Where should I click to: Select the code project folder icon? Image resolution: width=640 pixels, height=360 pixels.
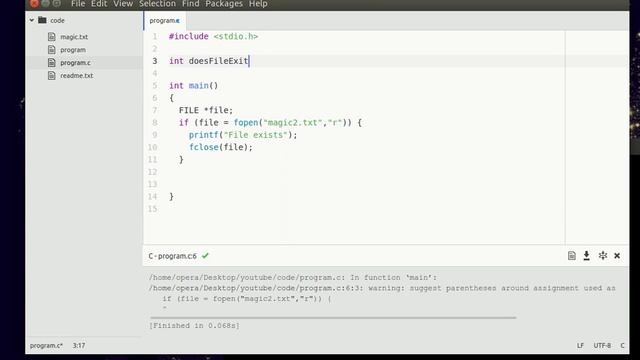click(x=42, y=20)
